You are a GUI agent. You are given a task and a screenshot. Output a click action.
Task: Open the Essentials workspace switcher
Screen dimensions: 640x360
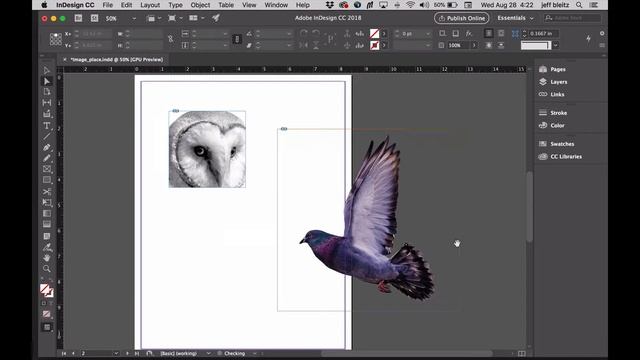[x=515, y=18]
